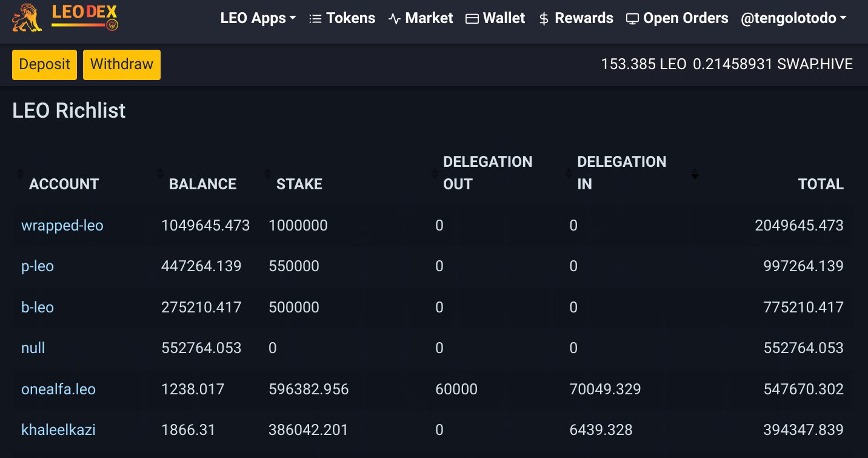Select onealfa.leo stake 596382.956
This screenshot has width=868, height=458.
pyautogui.click(x=309, y=389)
